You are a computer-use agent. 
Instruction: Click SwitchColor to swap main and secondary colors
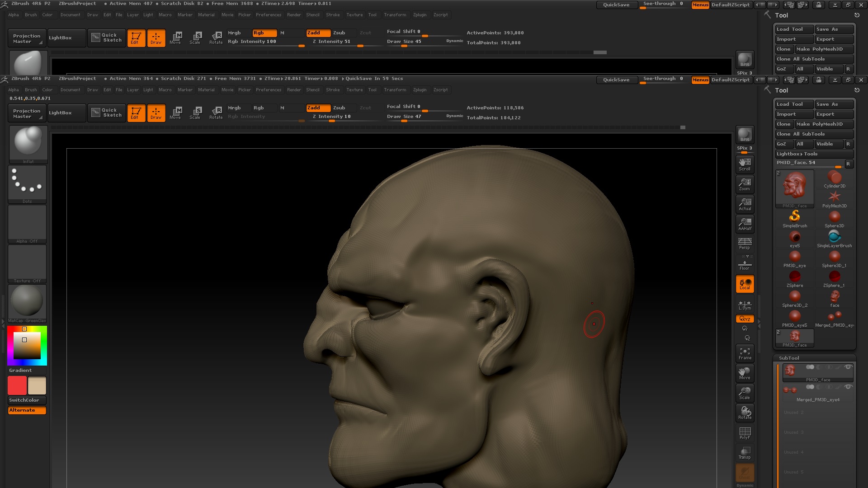[26, 400]
